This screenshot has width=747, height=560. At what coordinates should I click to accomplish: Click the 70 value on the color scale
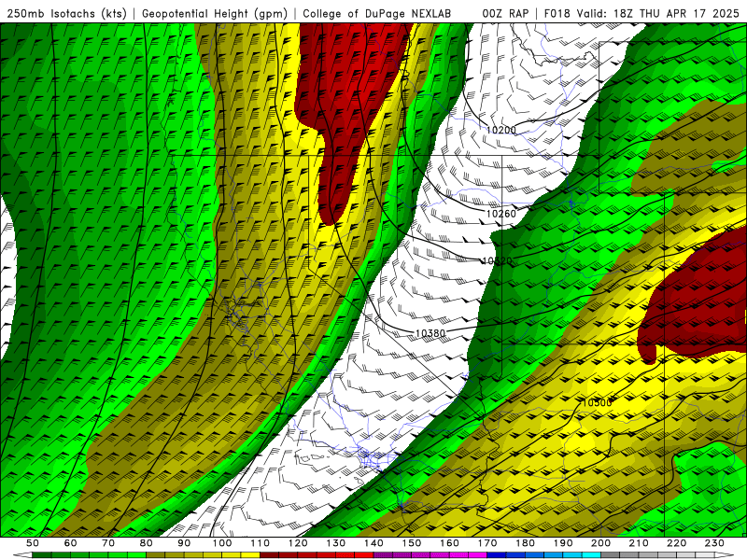[108, 543]
